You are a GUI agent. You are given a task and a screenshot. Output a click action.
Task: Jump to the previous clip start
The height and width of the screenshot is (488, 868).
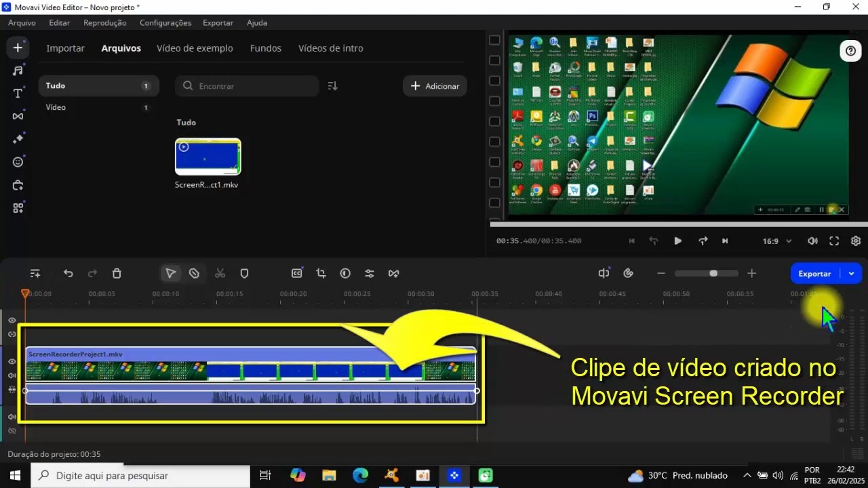click(632, 241)
